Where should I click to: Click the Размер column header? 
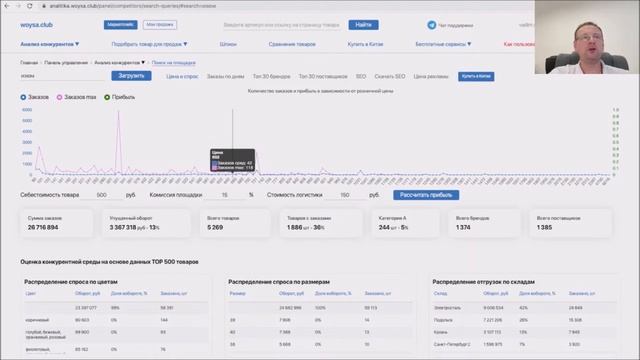click(x=237, y=293)
